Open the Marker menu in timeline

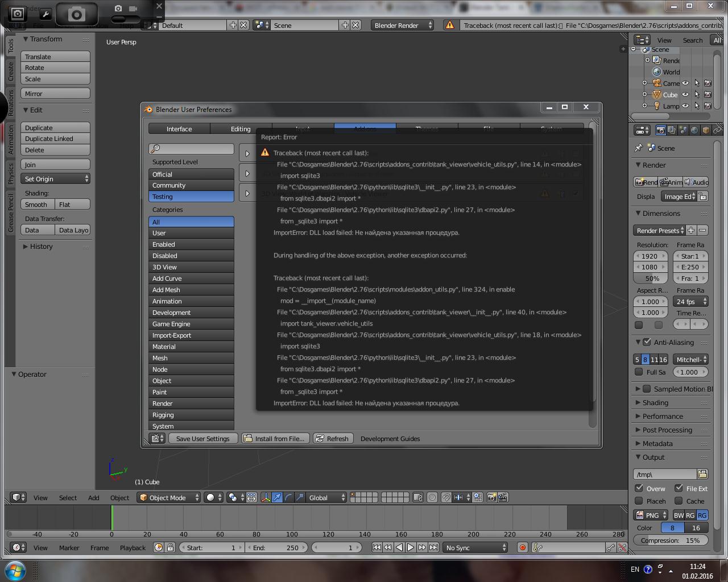point(69,547)
